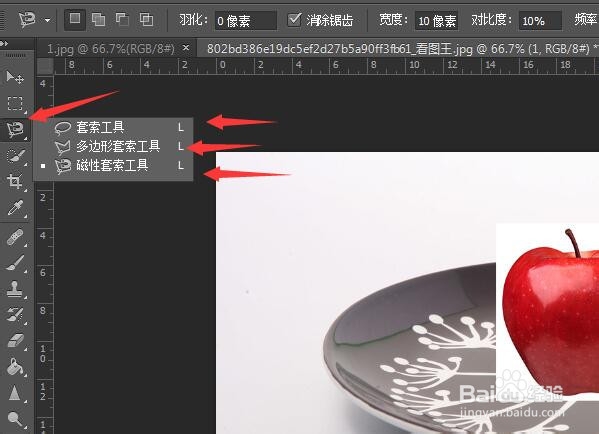Select the Eraser tool

click(x=15, y=340)
